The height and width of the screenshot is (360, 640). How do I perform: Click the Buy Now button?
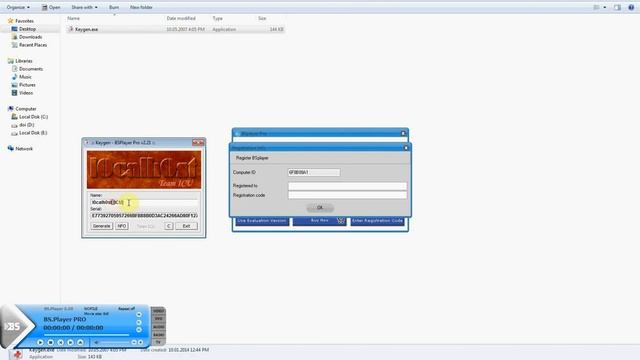point(320,221)
